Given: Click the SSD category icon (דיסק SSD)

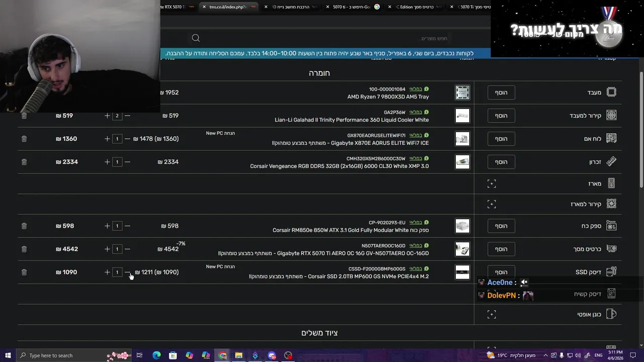Looking at the screenshot, I should (611, 272).
